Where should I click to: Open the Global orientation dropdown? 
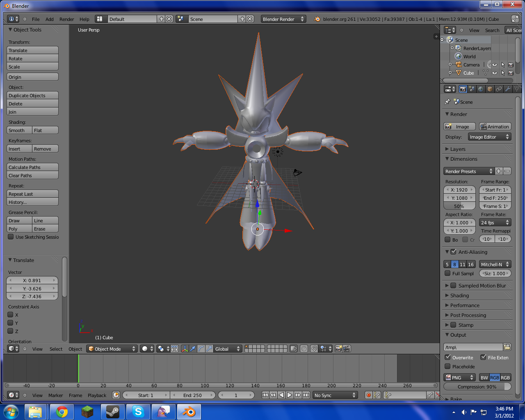tap(228, 349)
